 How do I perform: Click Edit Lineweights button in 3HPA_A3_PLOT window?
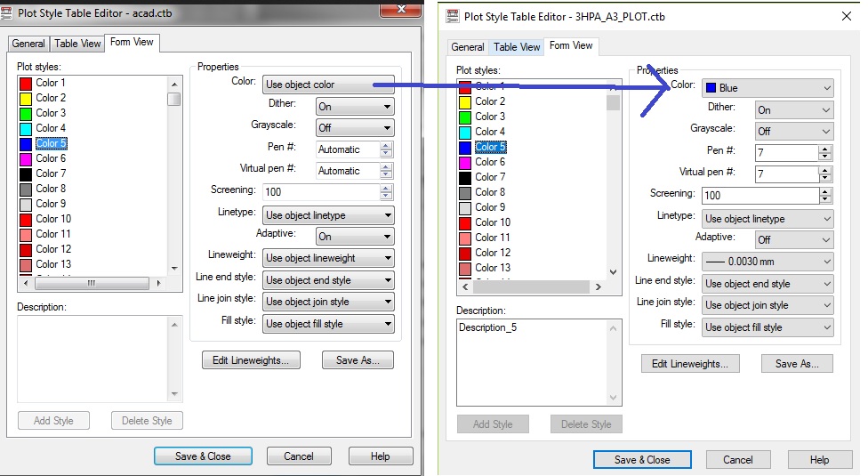[x=690, y=364]
